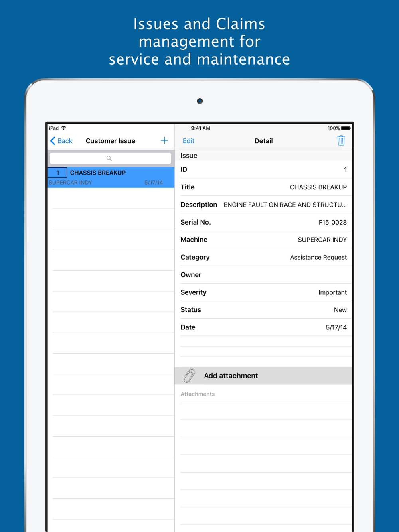Viewport: 399px width, 532px height.
Task: Tap the Edit button
Action: tap(188, 141)
